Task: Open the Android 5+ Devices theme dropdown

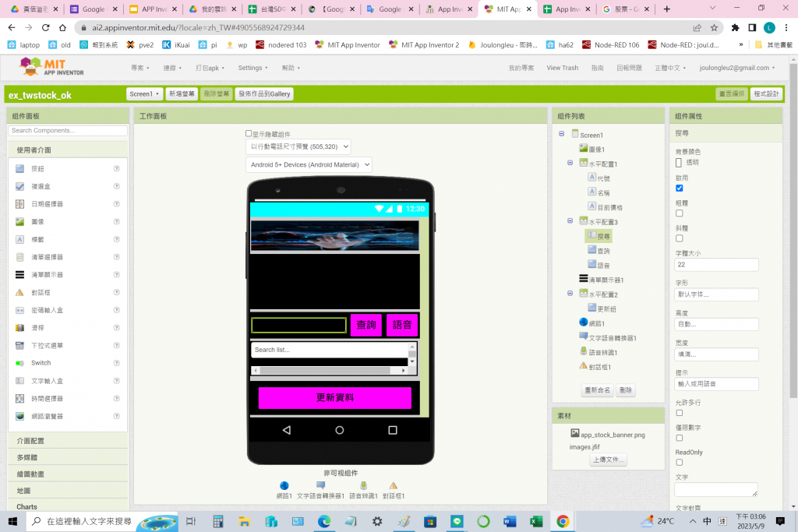Action: tap(309, 165)
